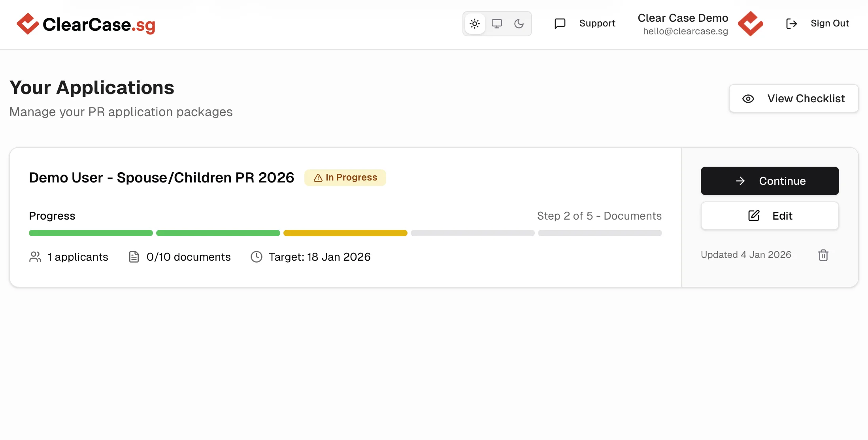Click the sign out arrow icon
The height and width of the screenshot is (440, 868).
[x=791, y=24]
